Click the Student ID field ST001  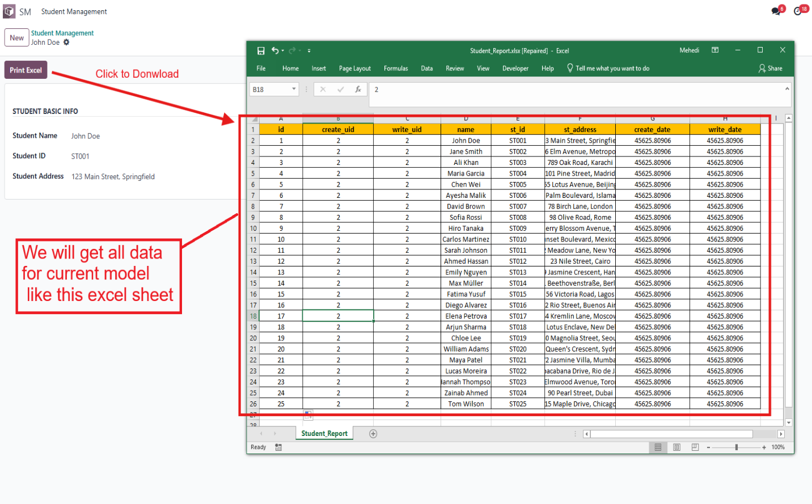click(x=80, y=156)
